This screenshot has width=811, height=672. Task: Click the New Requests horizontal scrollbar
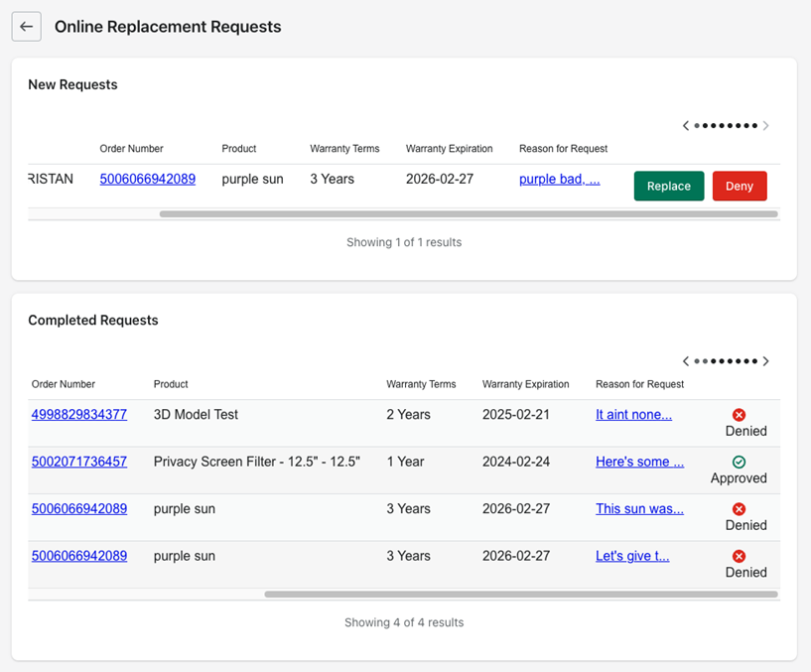click(469, 213)
